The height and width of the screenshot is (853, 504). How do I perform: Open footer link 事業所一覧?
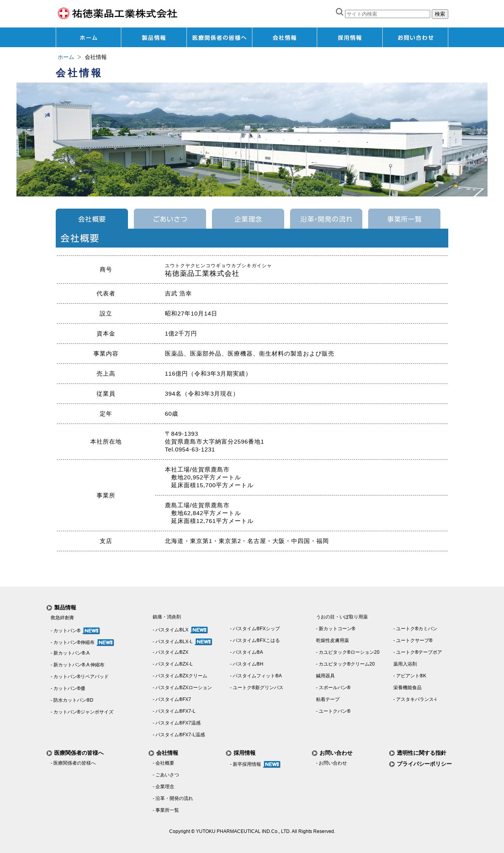pyautogui.click(x=166, y=810)
